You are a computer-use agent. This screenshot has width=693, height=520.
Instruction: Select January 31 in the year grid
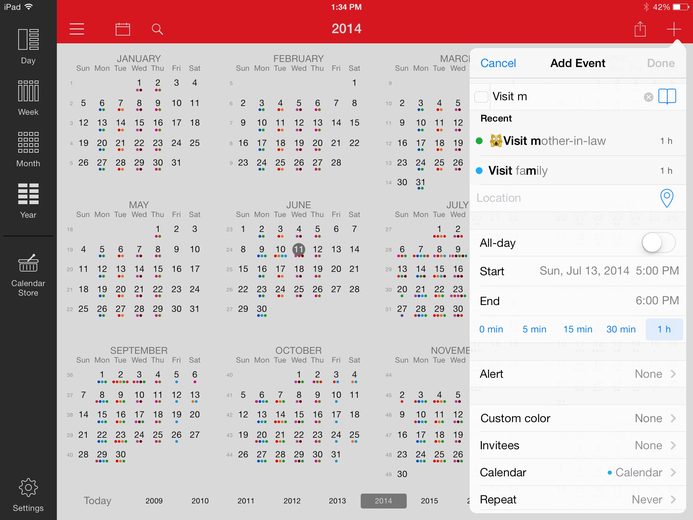pyautogui.click(x=176, y=163)
